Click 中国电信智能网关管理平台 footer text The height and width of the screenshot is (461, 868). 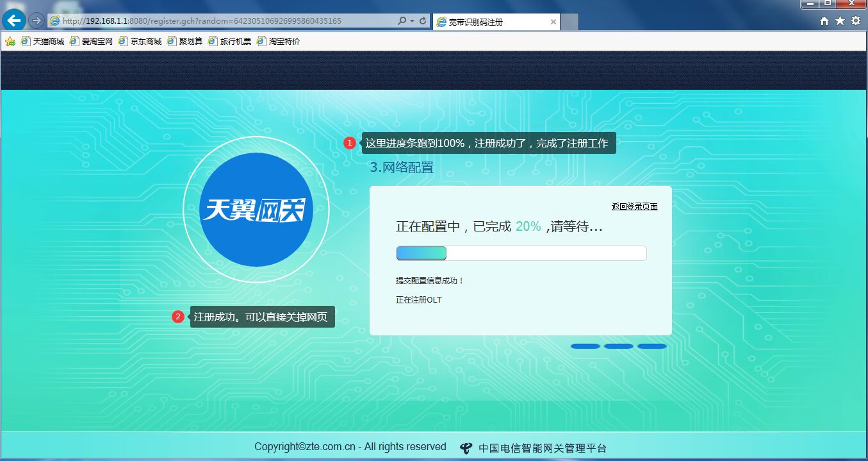tap(543, 448)
